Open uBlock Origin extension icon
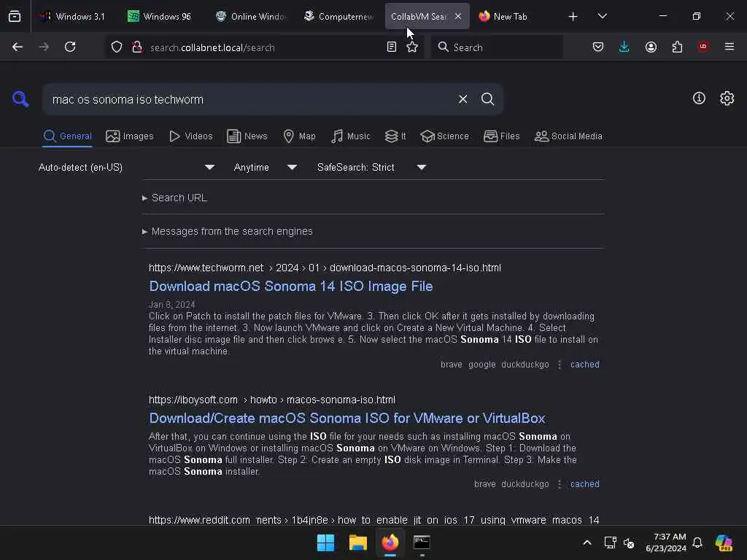This screenshot has height=560, width=747. pos(703,47)
